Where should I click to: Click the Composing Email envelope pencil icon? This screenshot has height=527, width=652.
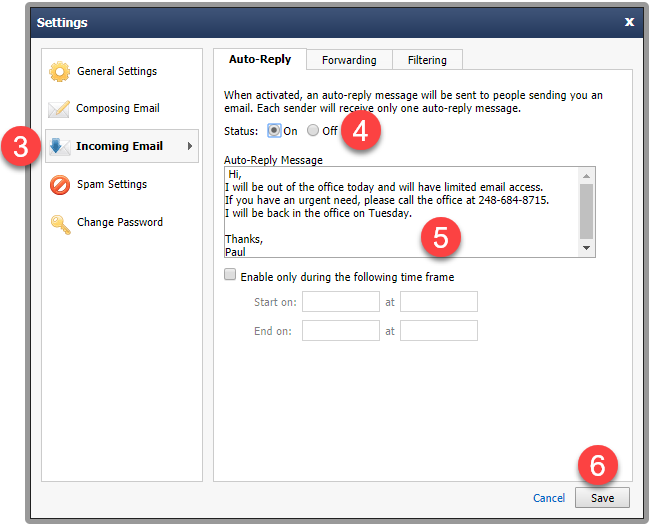coord(59,109)
